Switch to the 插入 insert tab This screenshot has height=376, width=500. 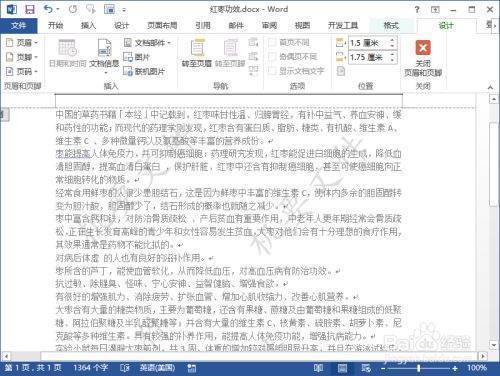(88, 25)
